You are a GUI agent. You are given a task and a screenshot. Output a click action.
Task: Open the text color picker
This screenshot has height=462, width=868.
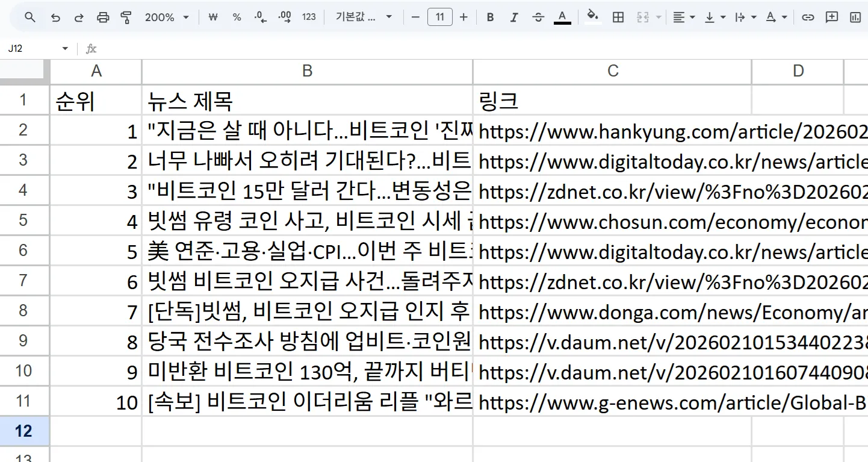pyautogui.click(x=562, y=17)
